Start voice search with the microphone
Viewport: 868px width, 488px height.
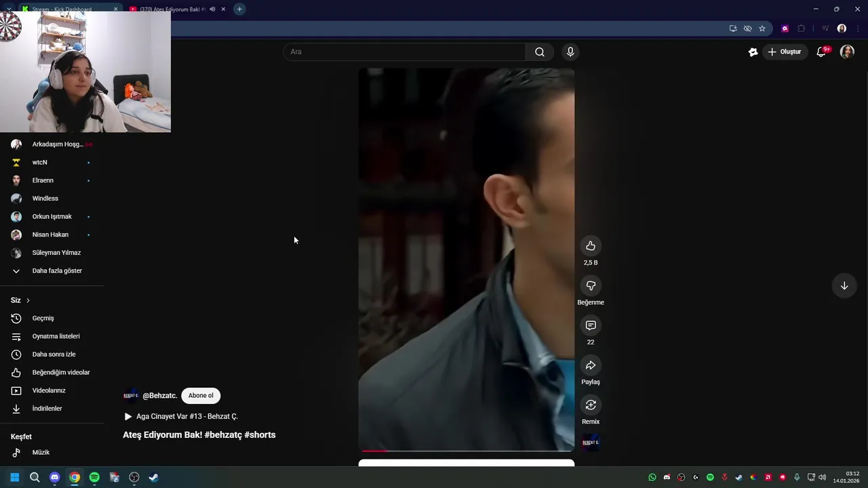570,52
